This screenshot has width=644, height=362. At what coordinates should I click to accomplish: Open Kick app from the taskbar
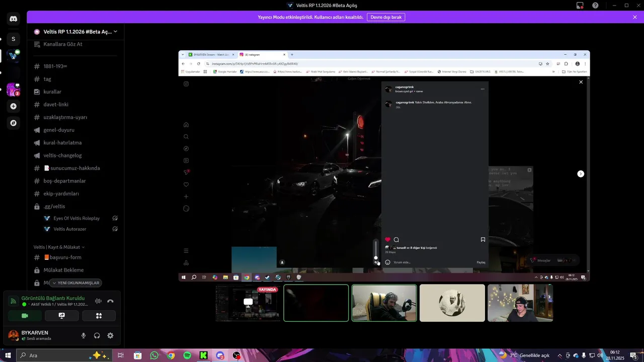[x=204, y=355]
